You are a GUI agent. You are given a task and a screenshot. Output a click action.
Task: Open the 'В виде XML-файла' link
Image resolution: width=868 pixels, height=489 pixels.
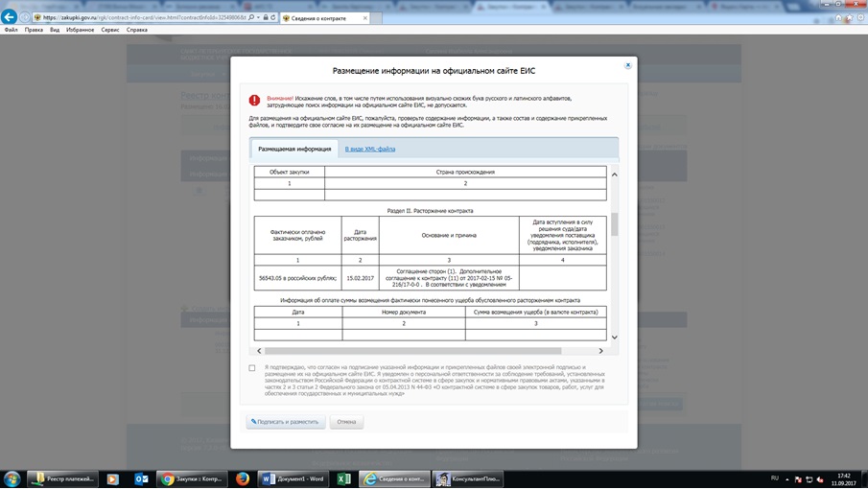tap(370, 149)
